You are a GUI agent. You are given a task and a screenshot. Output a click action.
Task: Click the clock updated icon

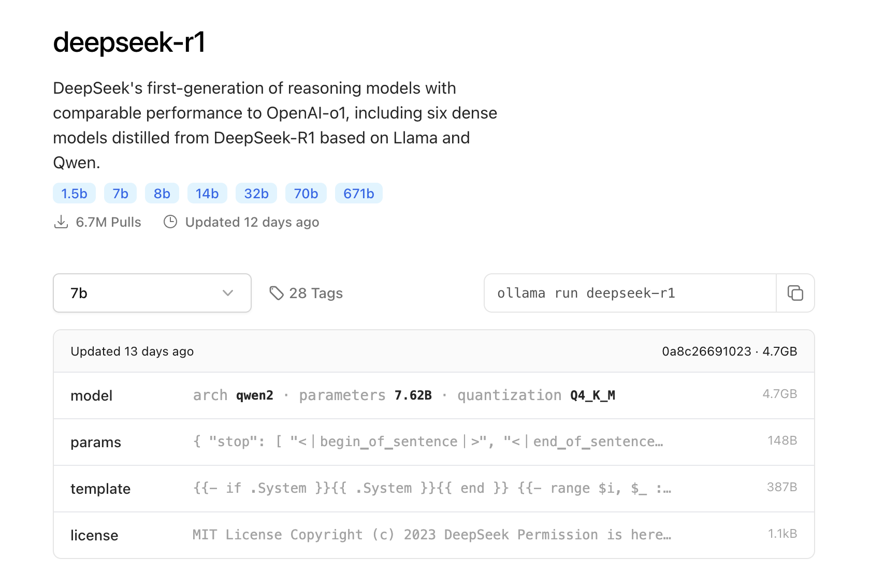pyautogui.click(x=170, y=222)
